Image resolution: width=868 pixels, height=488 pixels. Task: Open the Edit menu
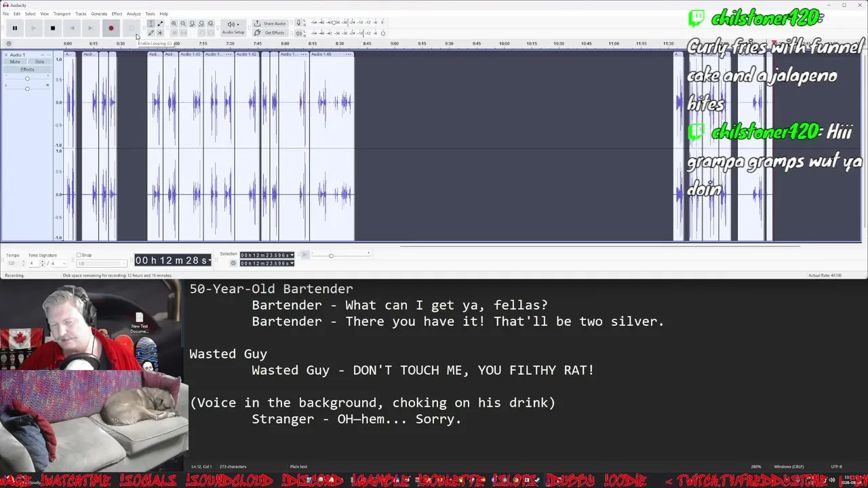17,14
